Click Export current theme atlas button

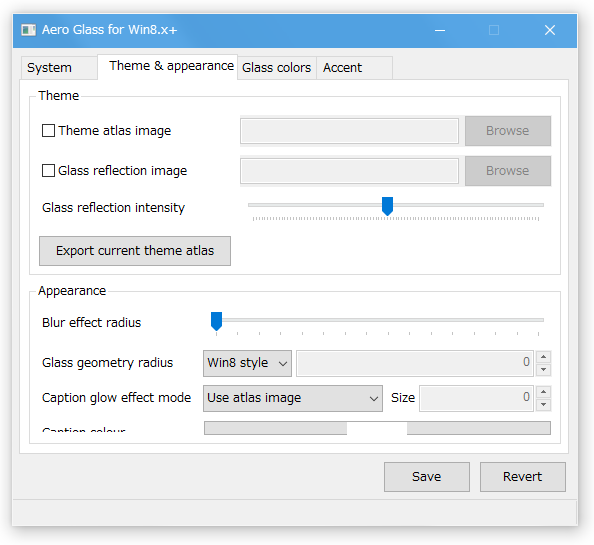pos(135,251)
